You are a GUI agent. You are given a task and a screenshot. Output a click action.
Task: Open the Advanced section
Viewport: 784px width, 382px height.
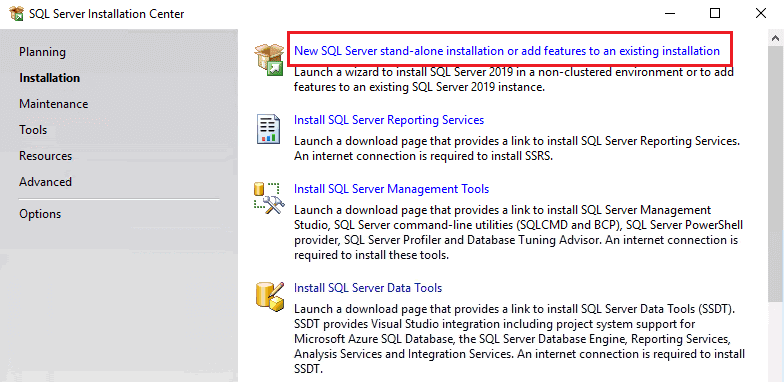pyautogui.click(x=46, y=182)
